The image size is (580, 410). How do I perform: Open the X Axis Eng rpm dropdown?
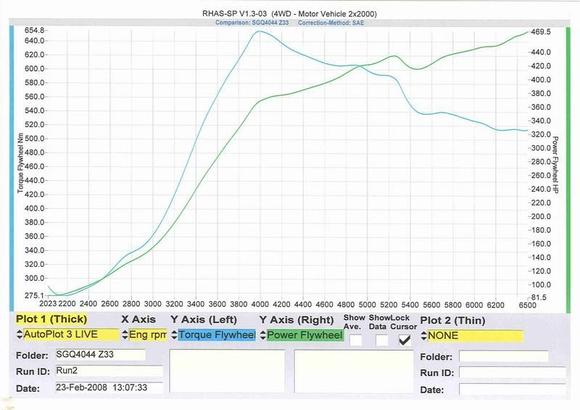(148, 335)
